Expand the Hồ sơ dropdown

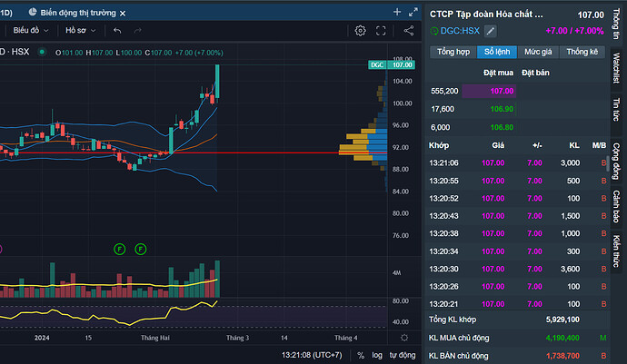[81, 30]
